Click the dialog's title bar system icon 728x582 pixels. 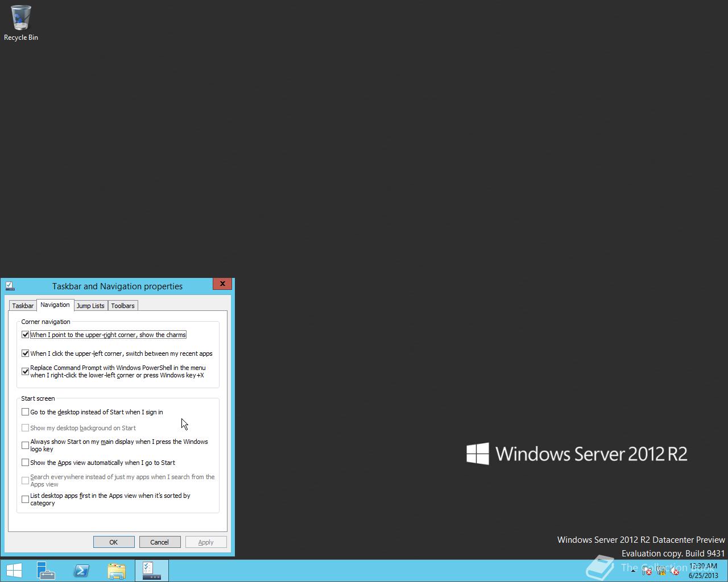pyautogui.click(x=10, y=286)
